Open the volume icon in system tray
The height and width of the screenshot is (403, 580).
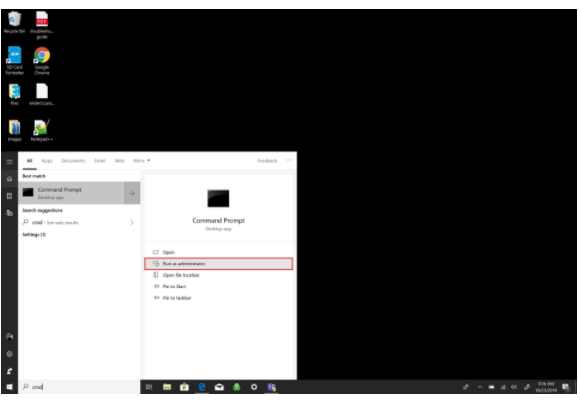(514, 387)
